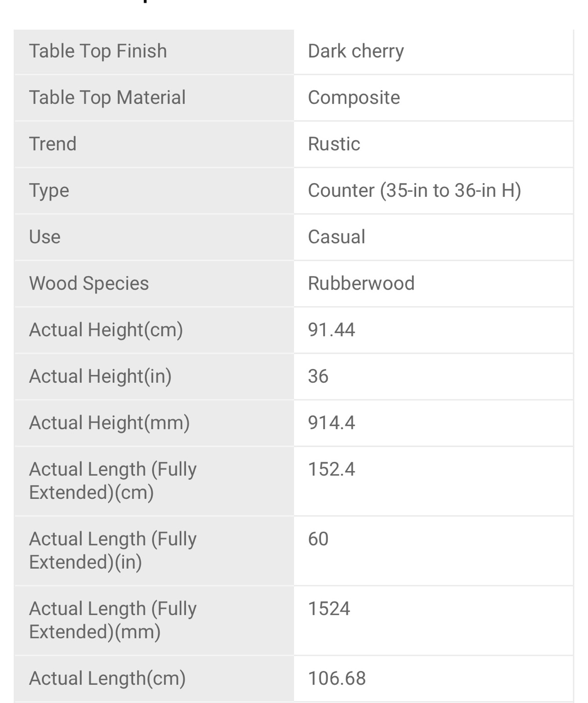588x703 pixels.
Task: Click the 106.68 Actual Length value
Action: coord(337,679)
